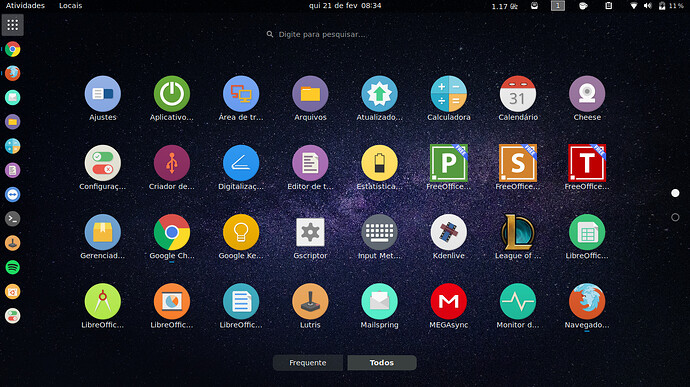This screenshot has height=387, width=690.
Task: Switch to the Frequente tab
Action: (308, 363)
